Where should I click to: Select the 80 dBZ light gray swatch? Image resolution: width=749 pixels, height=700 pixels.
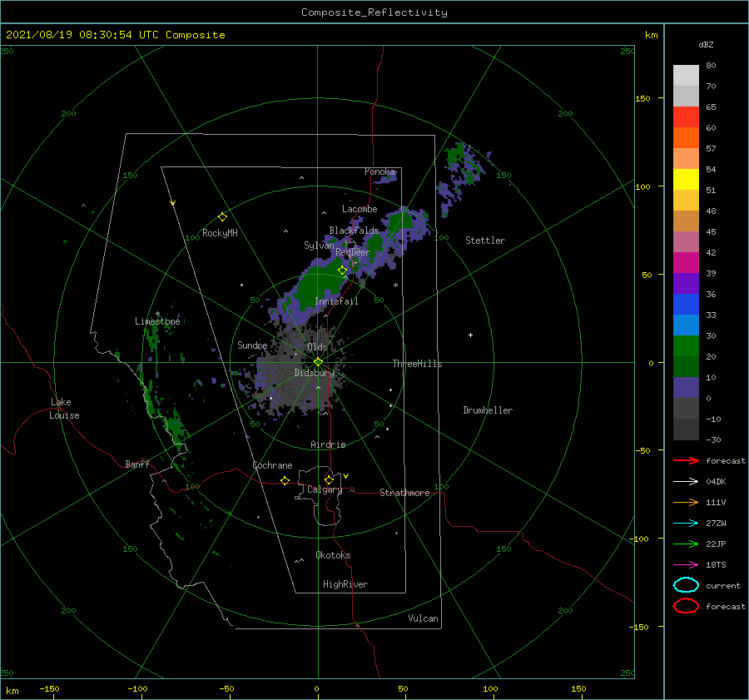coord(686,75)
